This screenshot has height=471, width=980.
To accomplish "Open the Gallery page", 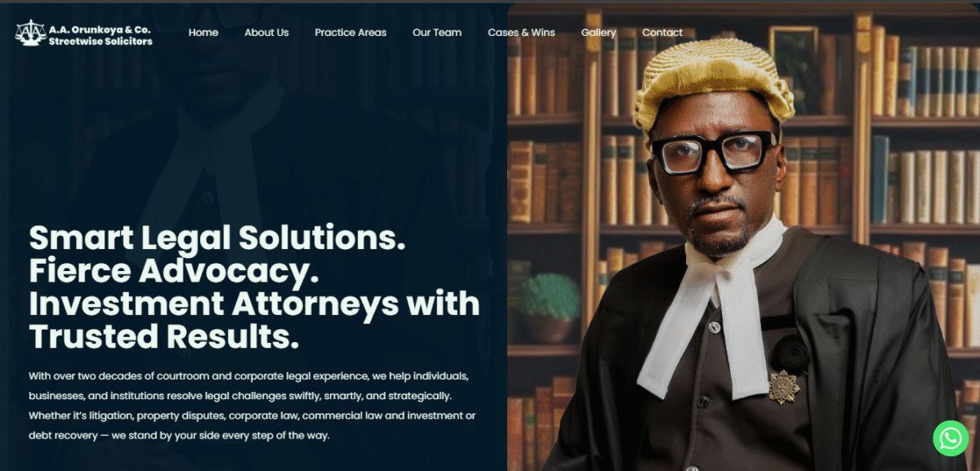I will tap(599, 33).
